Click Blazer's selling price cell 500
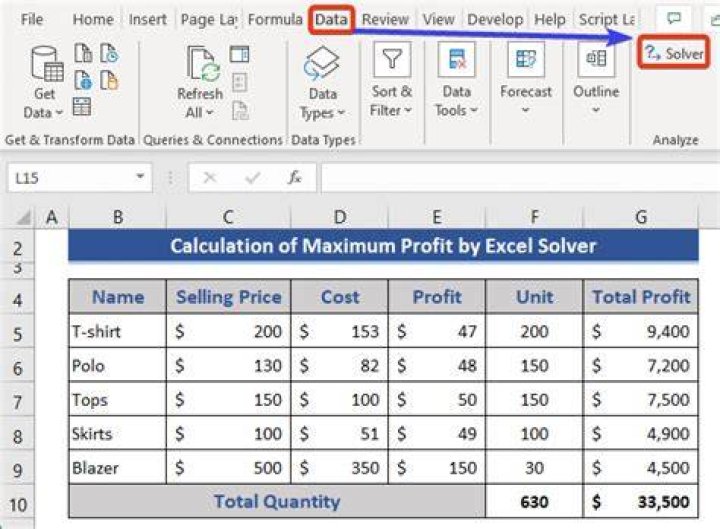Viewport: 720px width, 529px height. pyautogui.click(x=228, y=467)
